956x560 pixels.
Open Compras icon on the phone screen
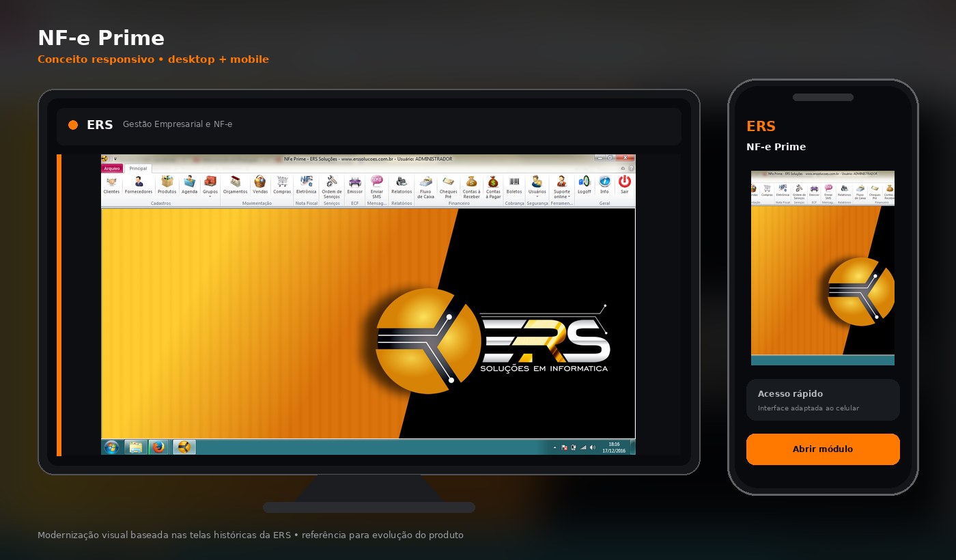click(767, 191)
